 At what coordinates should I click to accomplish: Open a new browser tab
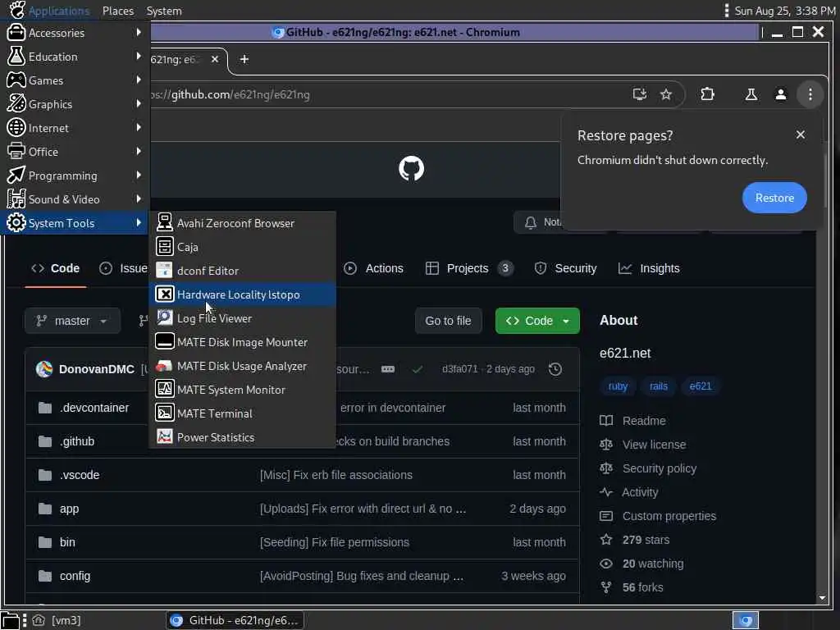244,59
